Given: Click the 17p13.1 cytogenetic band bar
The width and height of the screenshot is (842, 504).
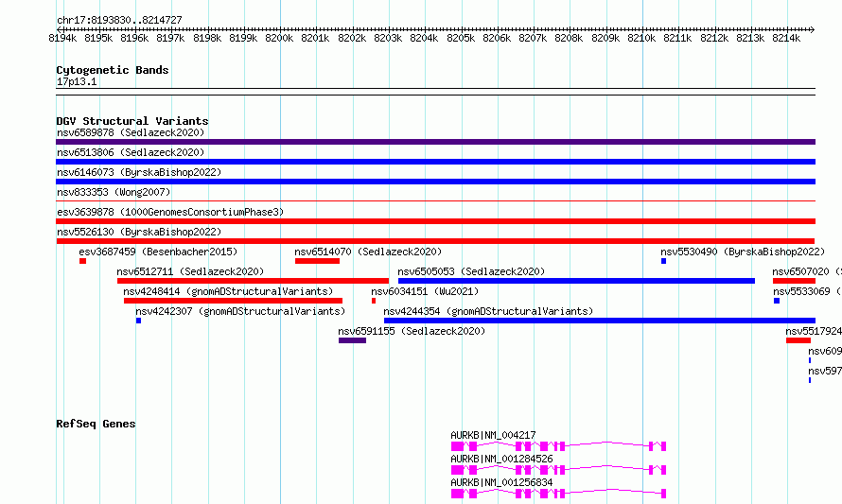Looking at the screenshot, I should coord(435,92).
